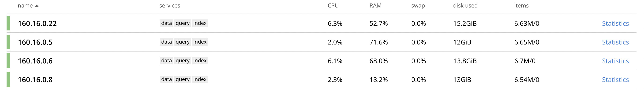
Task: Click the data tag on 160.16.0.22
Action: click(166, 23)
